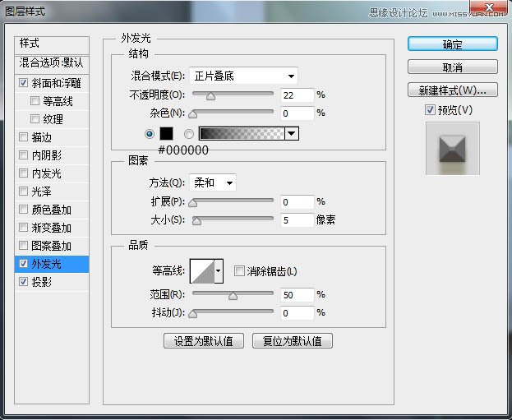Select the 内发光 style row label
Image resolution: width=512 pixels, height=420 pixels.
point(46,173)
